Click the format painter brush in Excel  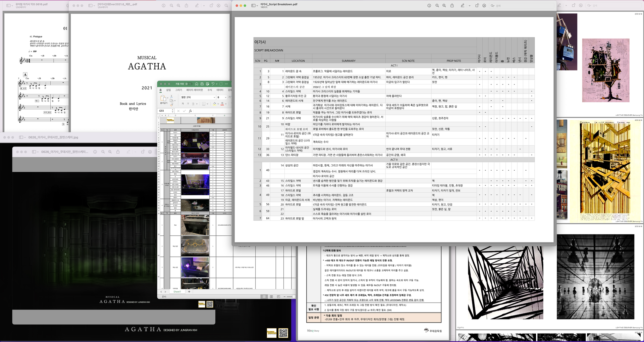coord(171,105)
